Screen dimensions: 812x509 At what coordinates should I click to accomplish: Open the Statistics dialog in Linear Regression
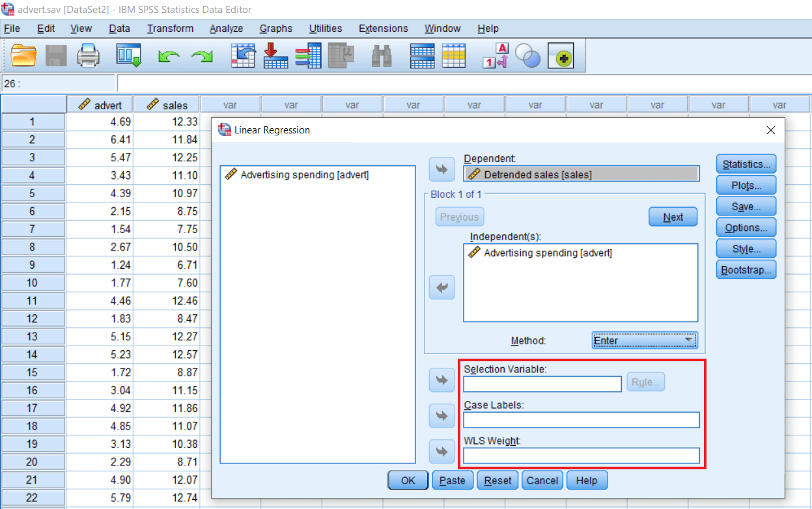tap(746, 163)
